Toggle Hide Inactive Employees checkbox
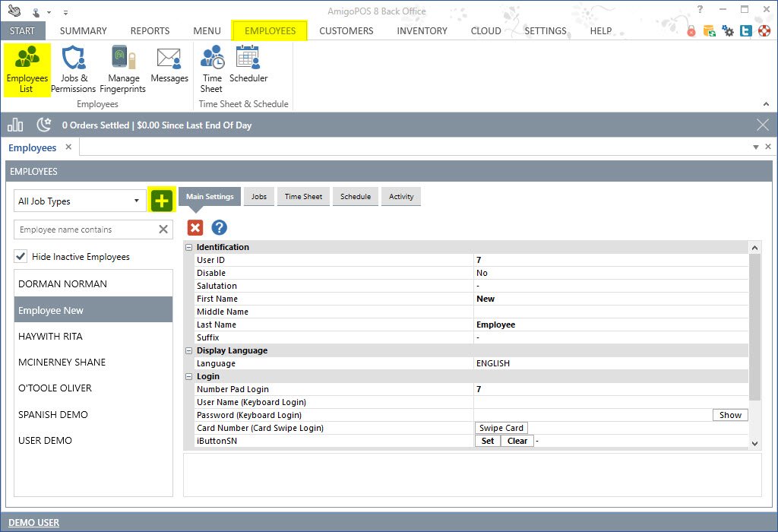Screen dimensions: 778x532 click(21, 257)
